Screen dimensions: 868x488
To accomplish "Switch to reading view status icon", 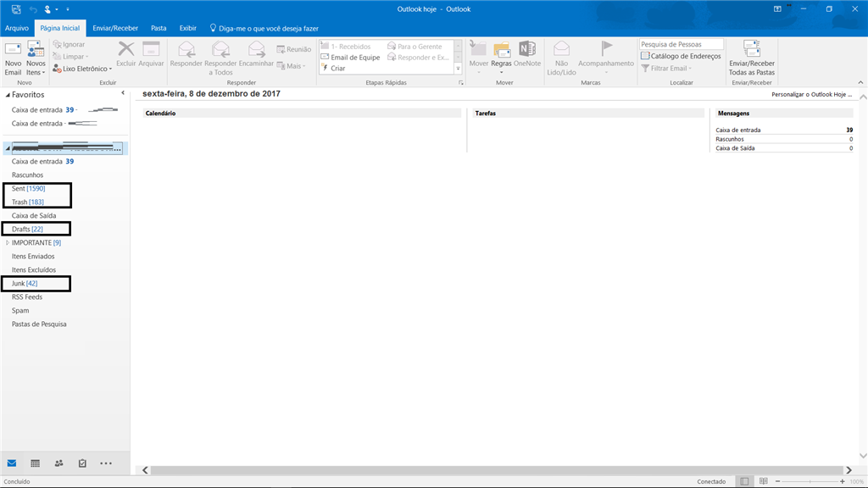I will 764,481.
